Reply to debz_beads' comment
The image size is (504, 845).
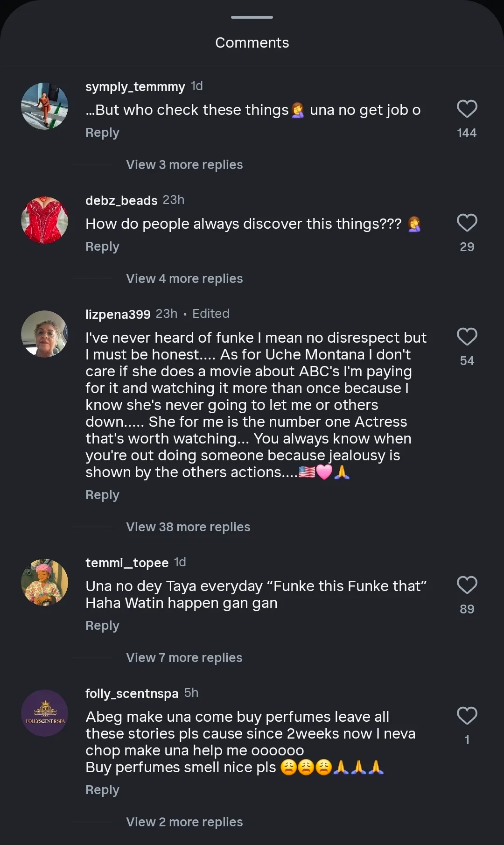coord(102,247)
